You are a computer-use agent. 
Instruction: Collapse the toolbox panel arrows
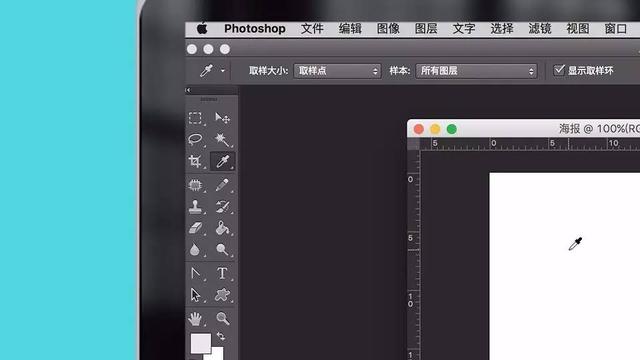pyautogui.click(x=188, y=90)
